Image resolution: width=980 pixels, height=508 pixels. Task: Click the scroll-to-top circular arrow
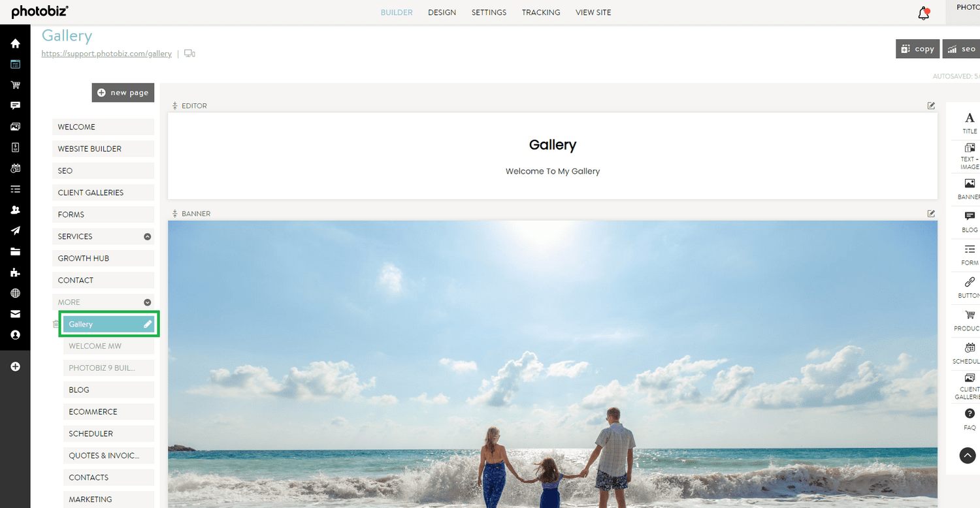pyautogui.click(x=968, y=455)
